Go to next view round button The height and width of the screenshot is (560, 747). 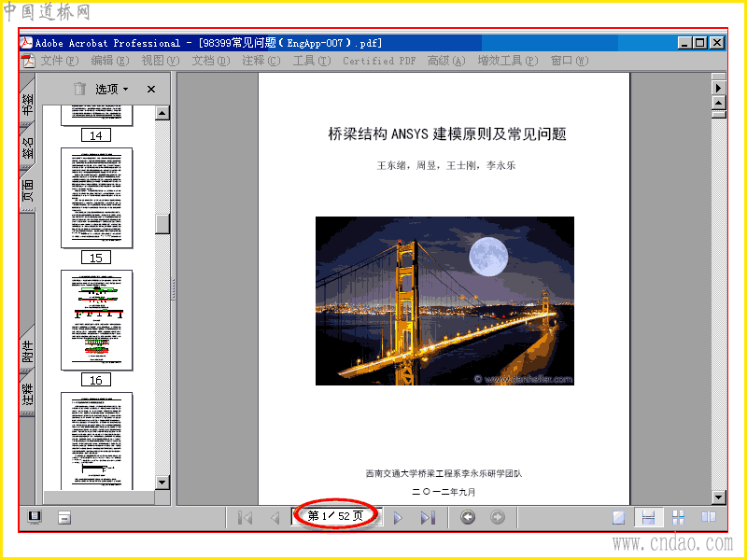click(x=498, y=517)
